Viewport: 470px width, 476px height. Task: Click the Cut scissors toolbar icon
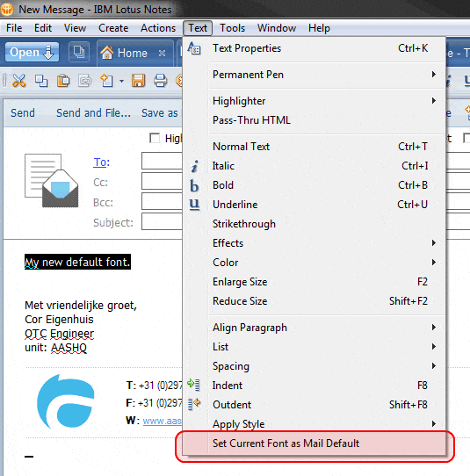pos(18,81)
